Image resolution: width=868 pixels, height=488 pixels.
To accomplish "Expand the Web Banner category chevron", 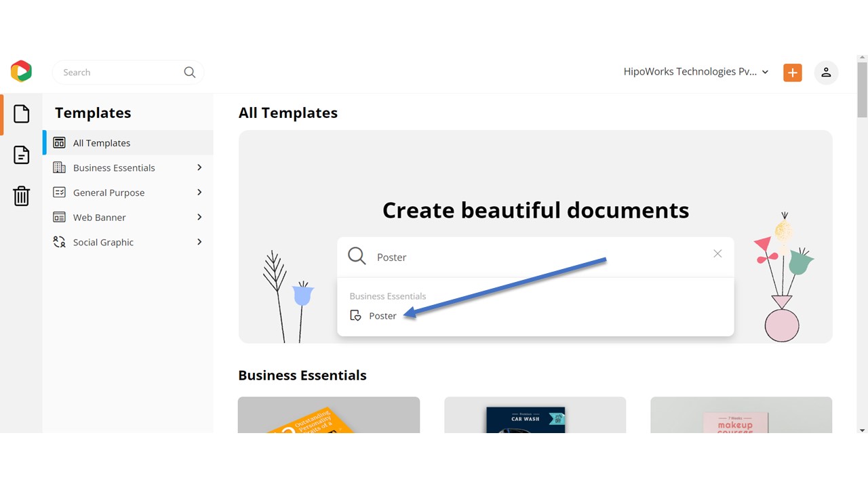I will [x=199, y=217].
